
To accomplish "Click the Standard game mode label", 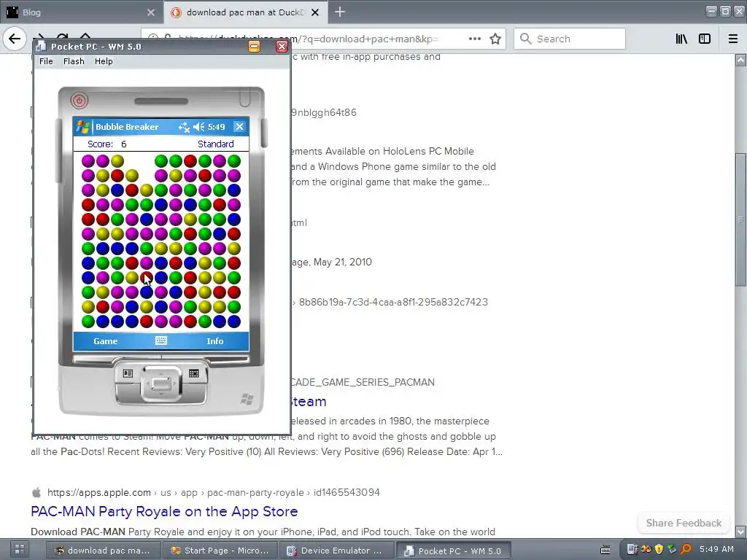I will coord(216,144).
